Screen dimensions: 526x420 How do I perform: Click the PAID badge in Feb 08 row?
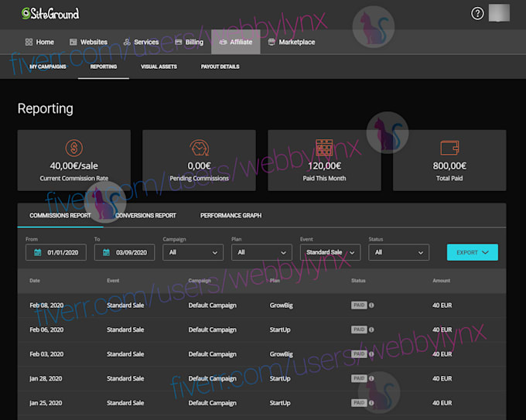pyautogui.click(x=359, y=306)
